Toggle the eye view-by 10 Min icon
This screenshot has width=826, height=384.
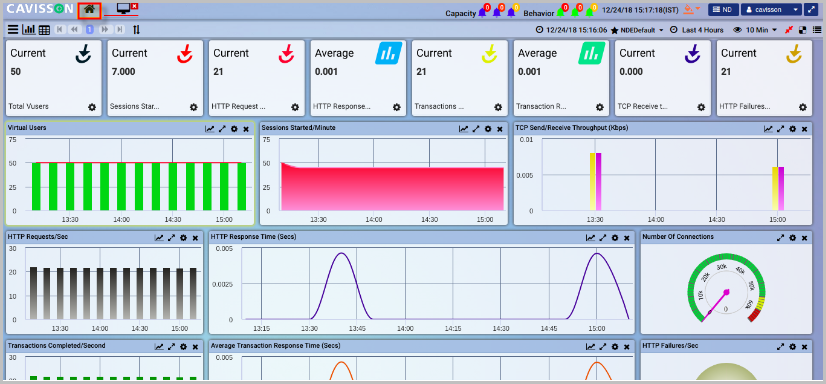[x=738, y=30]
